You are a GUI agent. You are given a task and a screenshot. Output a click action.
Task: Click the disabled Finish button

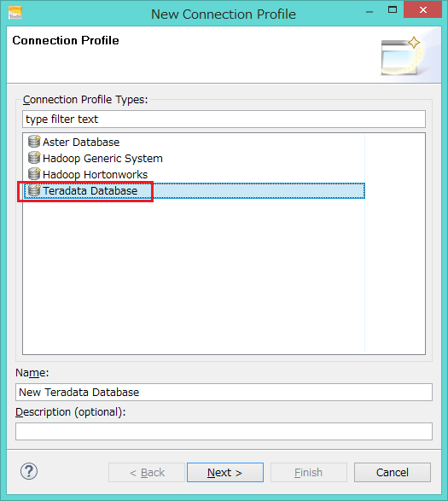coord(309,472)
